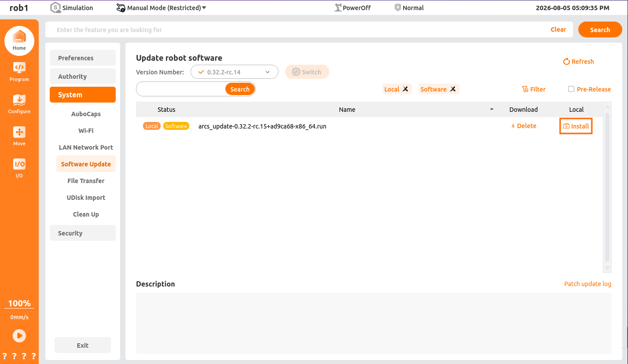Open LAN Network Port settings
The image size is (628, 364).
pyautogui.click(x=86, y=147)
